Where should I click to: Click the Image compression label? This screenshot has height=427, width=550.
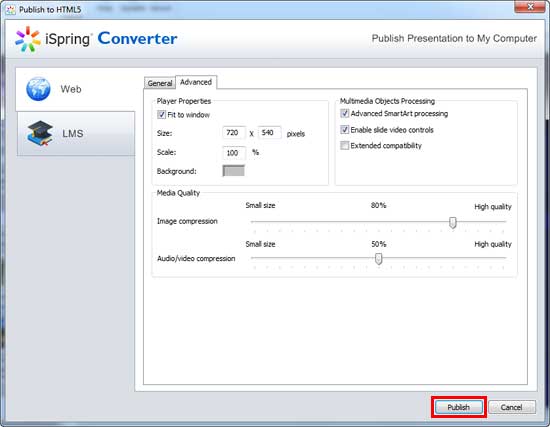[187, 221]
